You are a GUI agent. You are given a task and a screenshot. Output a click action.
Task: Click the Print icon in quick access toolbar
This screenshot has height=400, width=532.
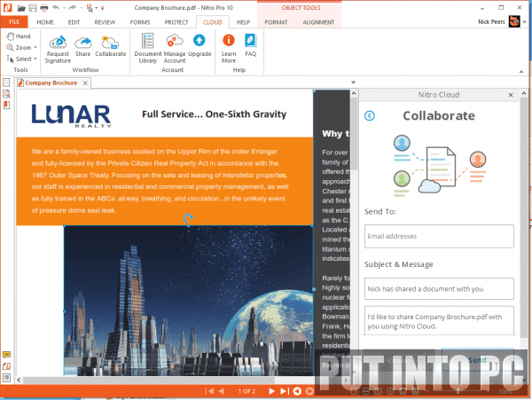pyautogui.click(x=44, y=8)
